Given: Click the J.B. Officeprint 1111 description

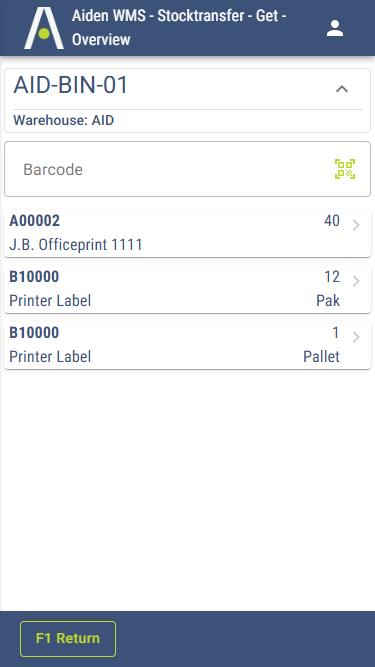Looking at the screenshot, I should [76, 245].
